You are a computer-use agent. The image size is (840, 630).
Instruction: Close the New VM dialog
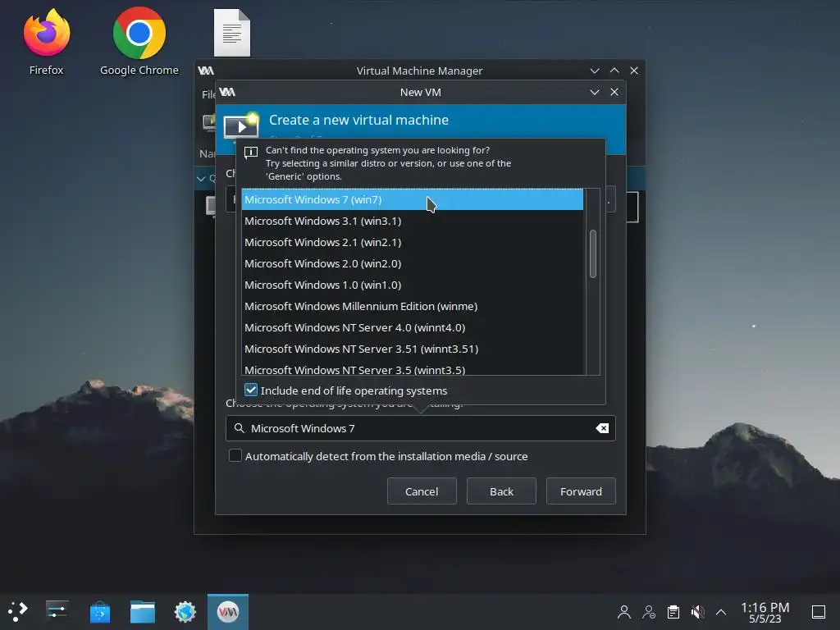(614, 92)
